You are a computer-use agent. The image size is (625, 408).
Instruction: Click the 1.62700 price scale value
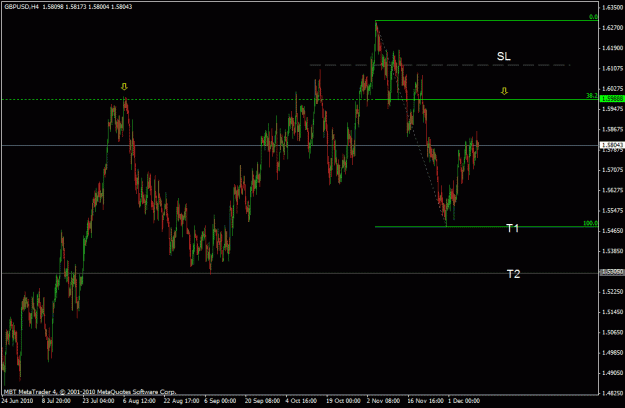(612, 27)
